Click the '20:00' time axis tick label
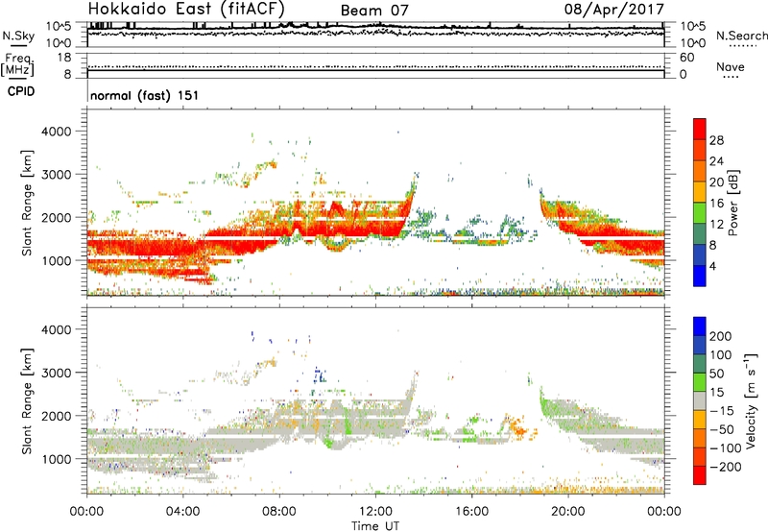Image resolution: width=768 pixels, height=532 pixels. [x=568, y=512]
